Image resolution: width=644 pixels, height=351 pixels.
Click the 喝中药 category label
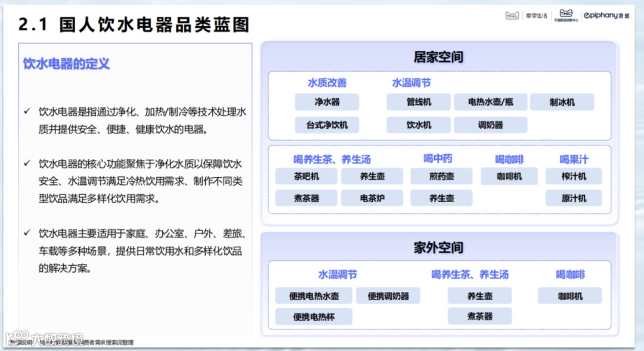(x=438, y=159)
